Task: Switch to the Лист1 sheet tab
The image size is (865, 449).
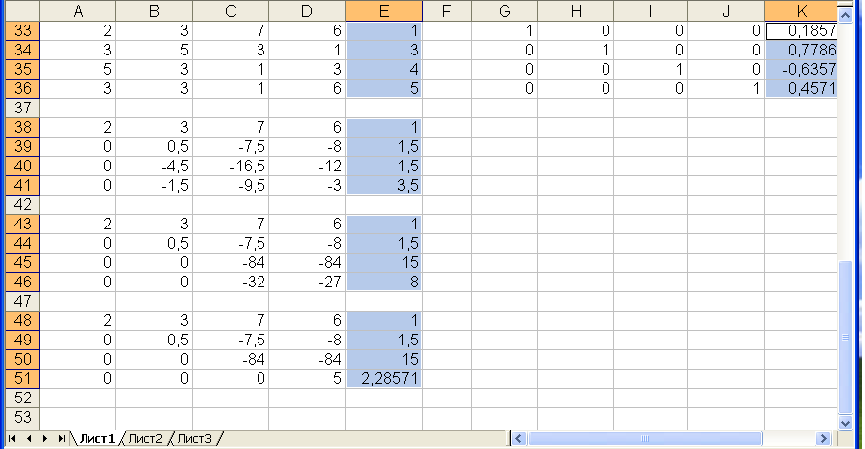Action: pos(97,439)
